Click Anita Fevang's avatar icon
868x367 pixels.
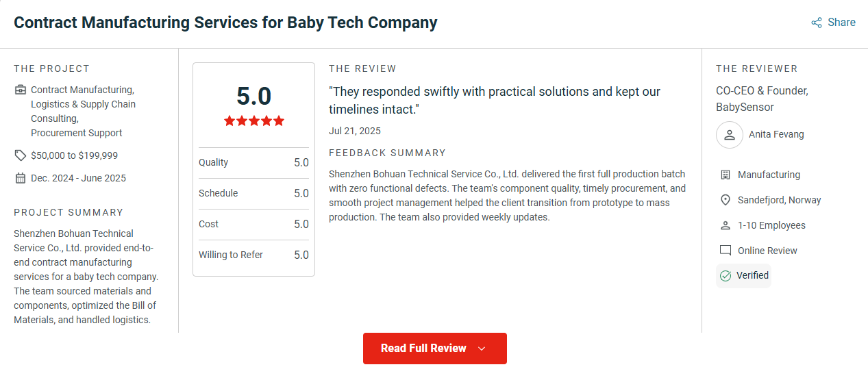[730, 135]
